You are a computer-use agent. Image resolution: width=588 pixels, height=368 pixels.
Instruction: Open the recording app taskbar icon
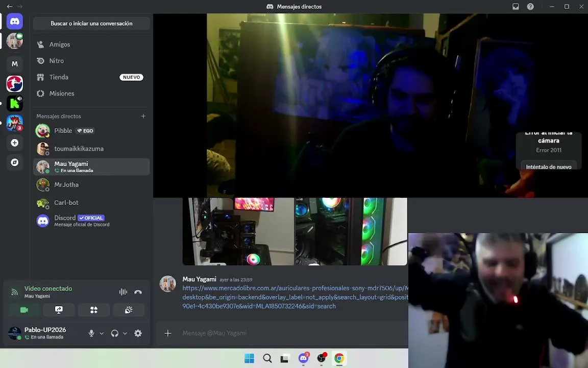322,358
